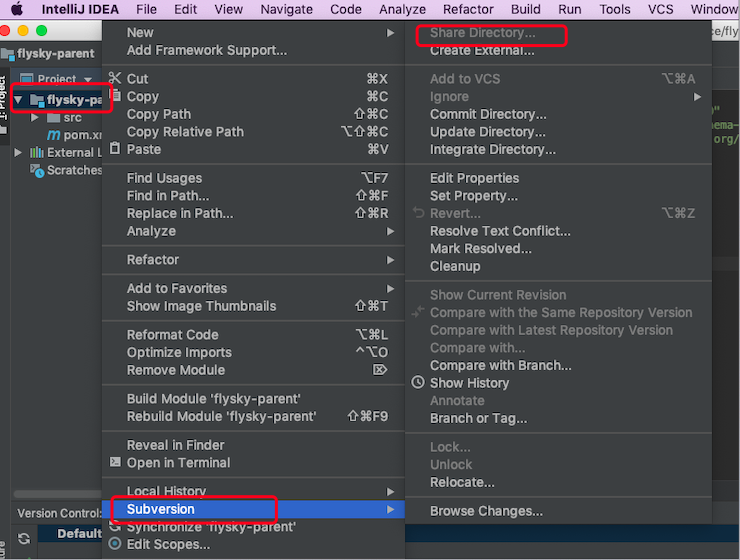740x560 pixels.
Task: Click the Edit Scopes circle icon
Action: (x=115, y=543)
